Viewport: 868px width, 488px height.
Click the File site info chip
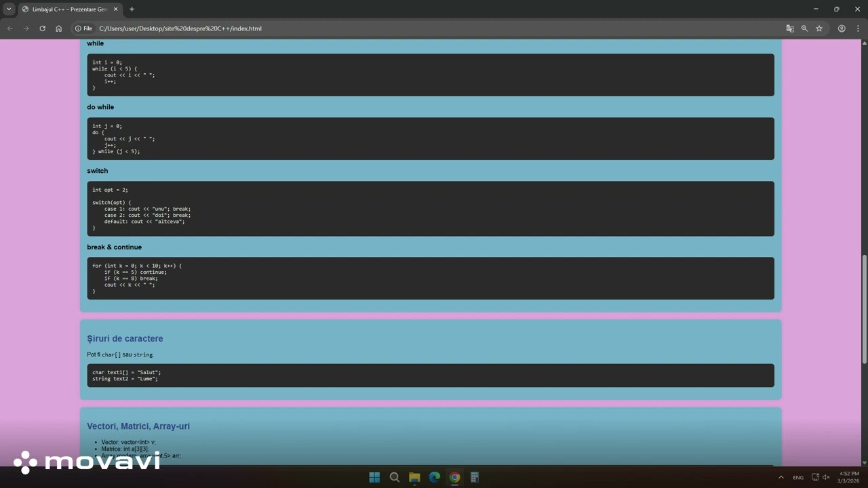[83, 28]
